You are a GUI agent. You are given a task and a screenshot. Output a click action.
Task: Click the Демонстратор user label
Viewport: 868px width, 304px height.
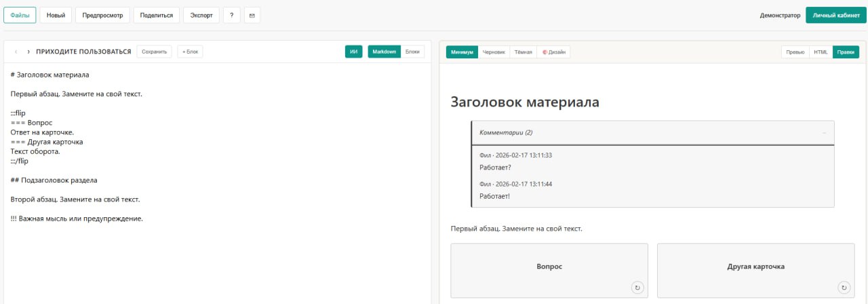[x=780, y=15]
